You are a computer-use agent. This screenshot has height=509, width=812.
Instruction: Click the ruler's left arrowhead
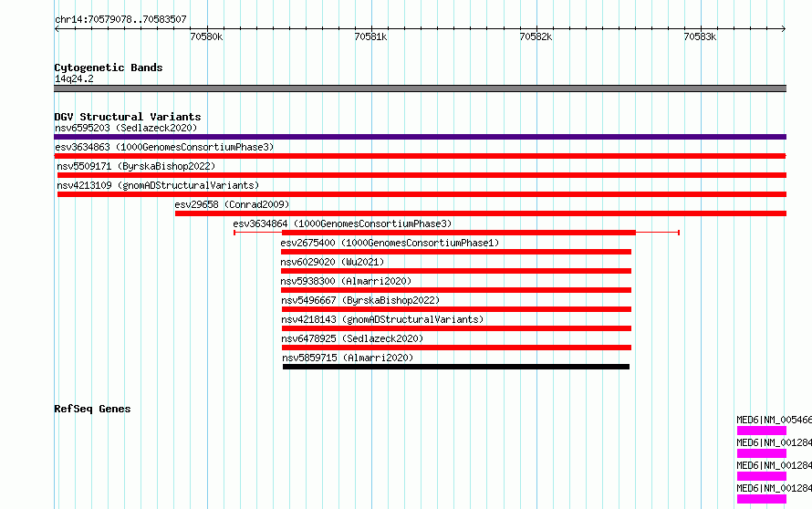pos(57,29)
